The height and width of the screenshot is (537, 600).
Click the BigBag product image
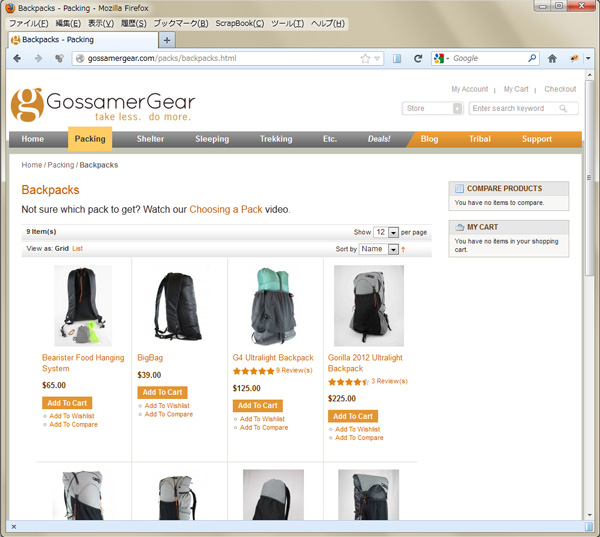coord(178,306)
